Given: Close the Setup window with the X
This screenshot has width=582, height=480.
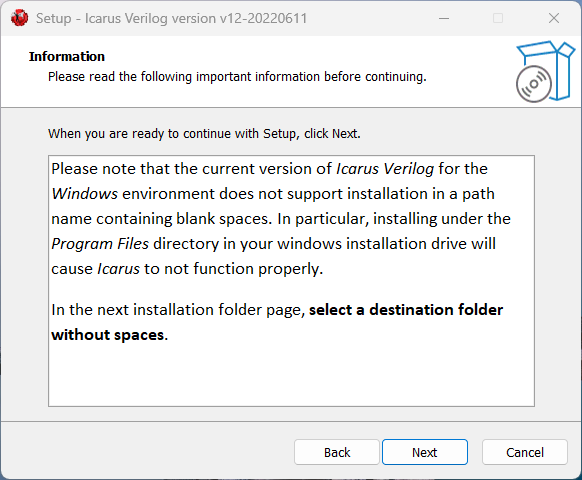Looking at the screenshot, I should (554, 18).
